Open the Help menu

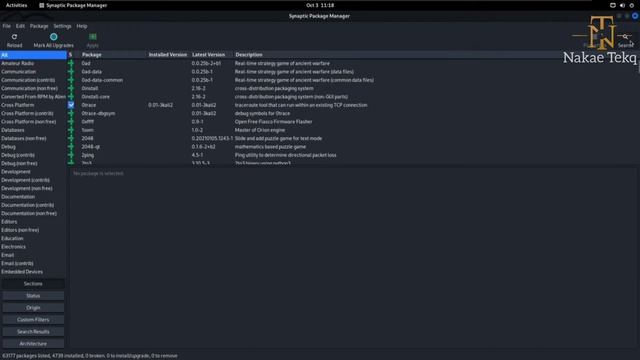[x=82, y=26]
